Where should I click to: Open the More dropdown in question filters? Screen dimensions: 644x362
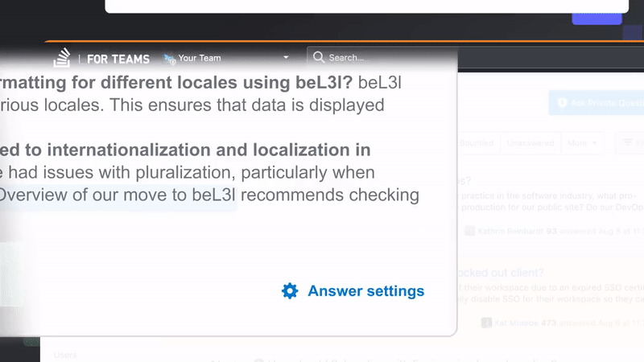(584, 143)
